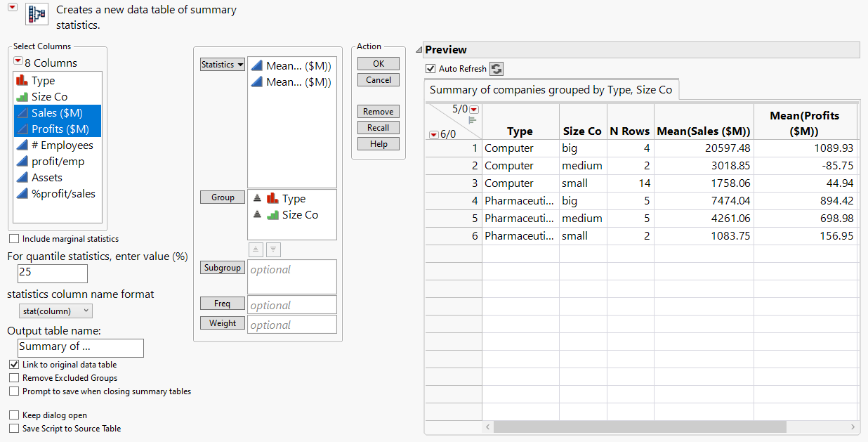Click the refresh icon next to Auto Refresh
Viewport: 868px width, 442px height.
tap(497, 69)
